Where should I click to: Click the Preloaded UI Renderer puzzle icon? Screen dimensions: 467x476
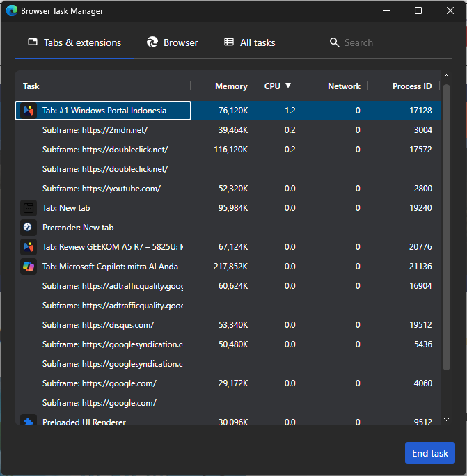(x=29, y=422)
